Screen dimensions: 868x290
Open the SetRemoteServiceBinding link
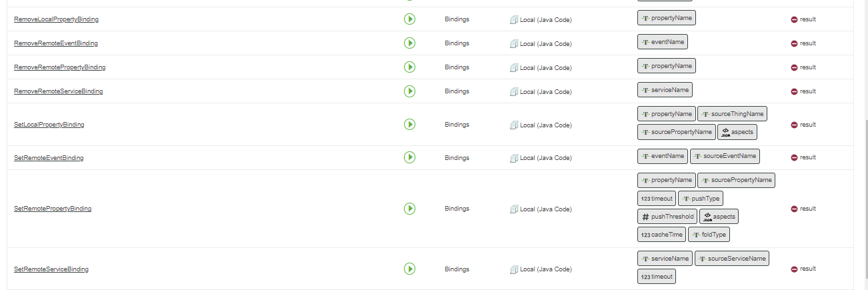click(x=51, y=269)
